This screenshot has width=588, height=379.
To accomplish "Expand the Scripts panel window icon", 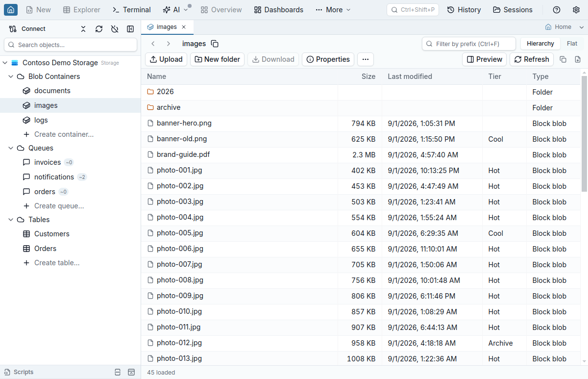I will [x=131, y=372].
